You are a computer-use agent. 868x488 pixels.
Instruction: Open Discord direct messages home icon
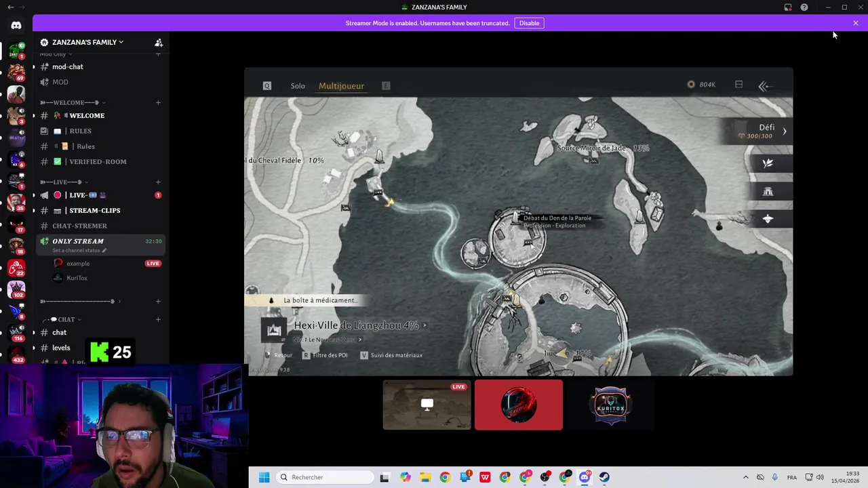[16, 25]
